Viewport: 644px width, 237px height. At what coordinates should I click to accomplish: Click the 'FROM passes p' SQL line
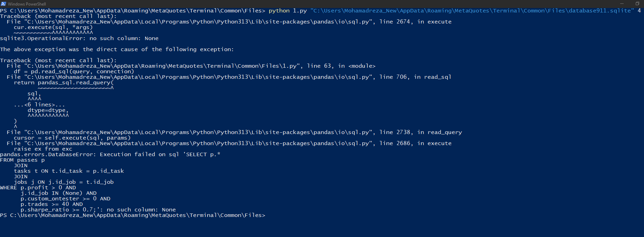[x=22, y=160]
